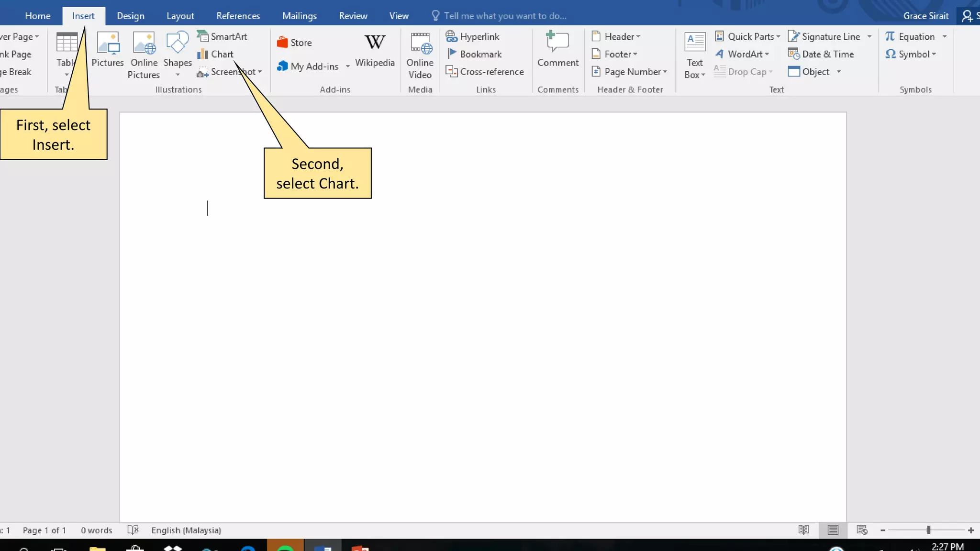Open the proofing errors icon in status bar
This screenshot has height=551, width=980.
click(x=133, y=530)
